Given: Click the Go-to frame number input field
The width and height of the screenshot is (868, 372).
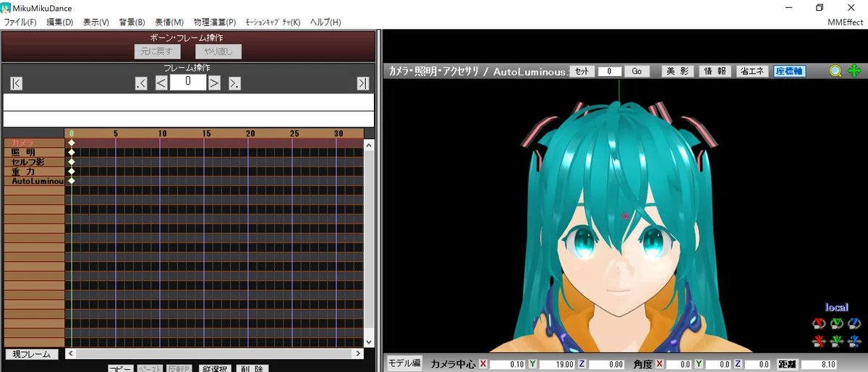Looking at the screenshot, I should tap(610, 72).
